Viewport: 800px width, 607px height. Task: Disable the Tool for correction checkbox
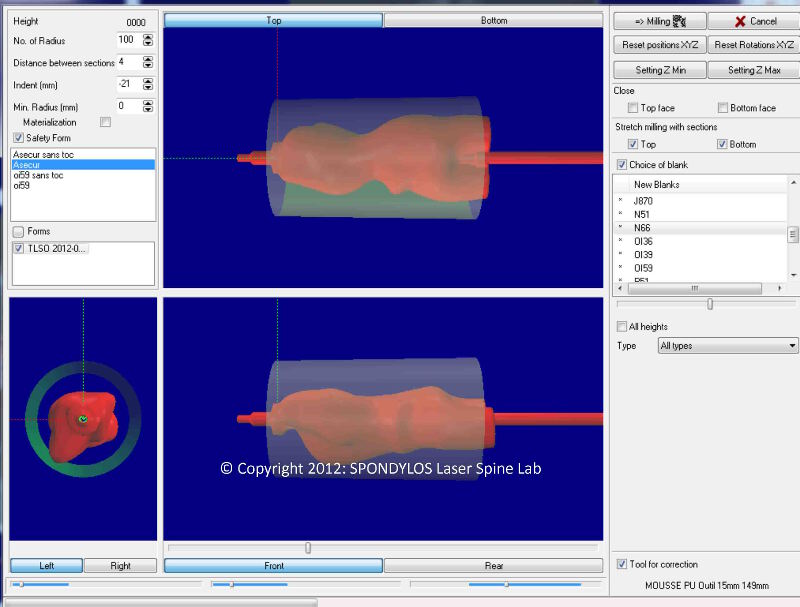pyautogui.click(x=620, y=564)
